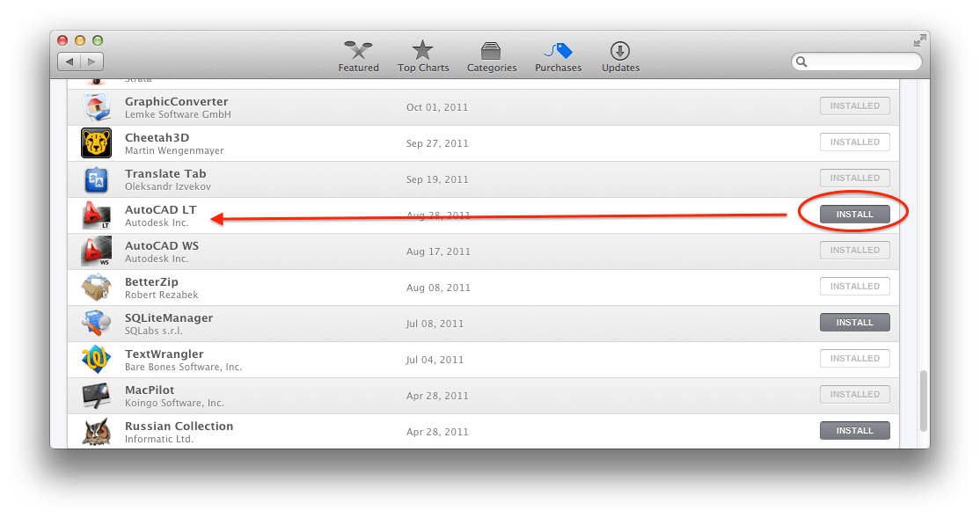The image size is (980, 518).
Task: Open the Translate Tab app icon
Action: tap(96, 179)
